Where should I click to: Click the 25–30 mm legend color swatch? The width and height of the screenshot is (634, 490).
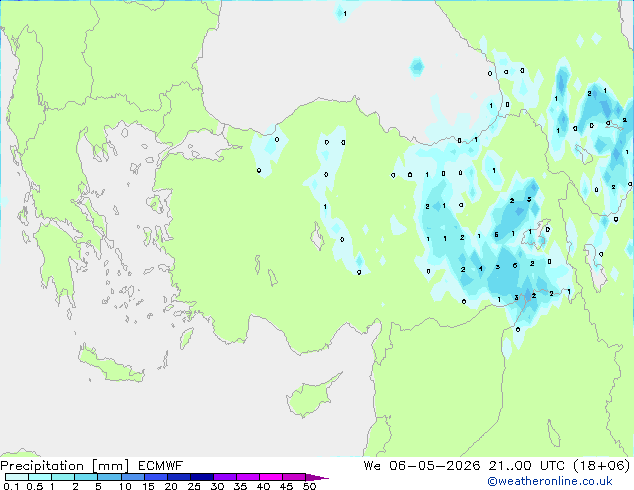tap(201, 477)
